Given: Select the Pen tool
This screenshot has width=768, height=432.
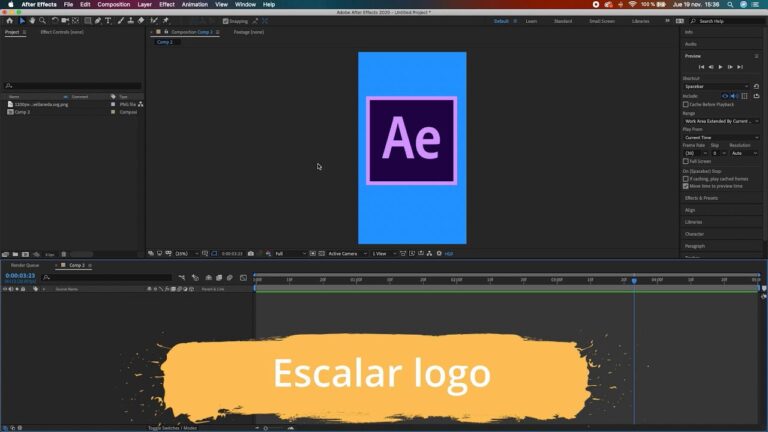Looking at the screenshot, I should pos(98,21).
